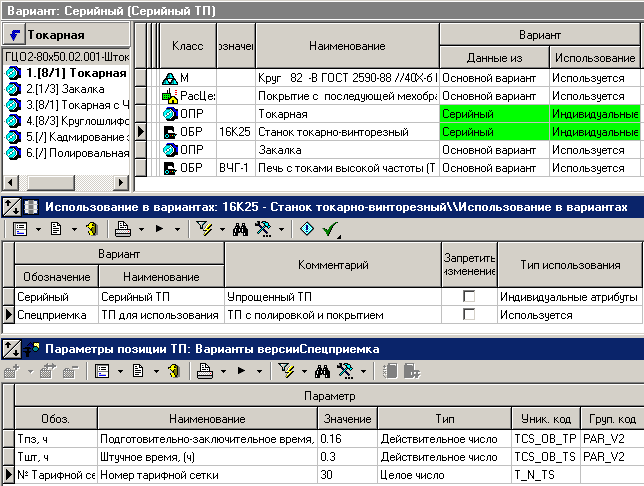Screen dimensions: 644x486
Task: Click the right scroll arrow of the tree scrollbar
Action: tap(121, 182)
